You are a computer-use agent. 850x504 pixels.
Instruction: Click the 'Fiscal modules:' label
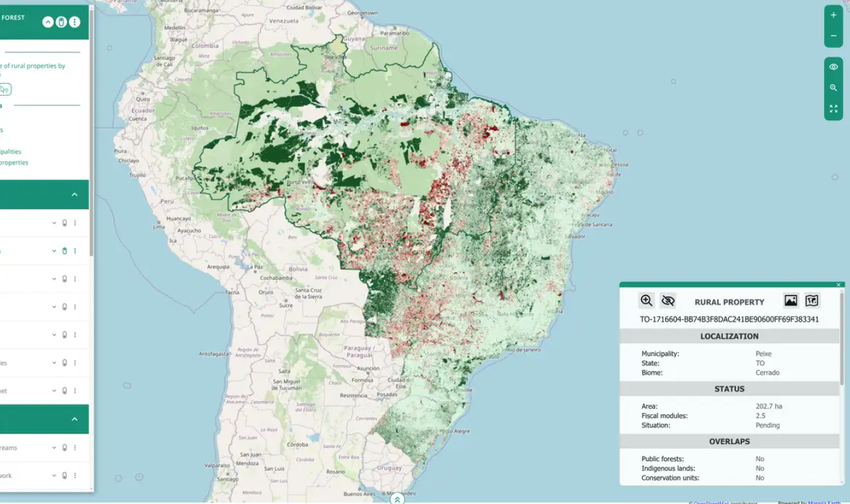pos(665,416)
